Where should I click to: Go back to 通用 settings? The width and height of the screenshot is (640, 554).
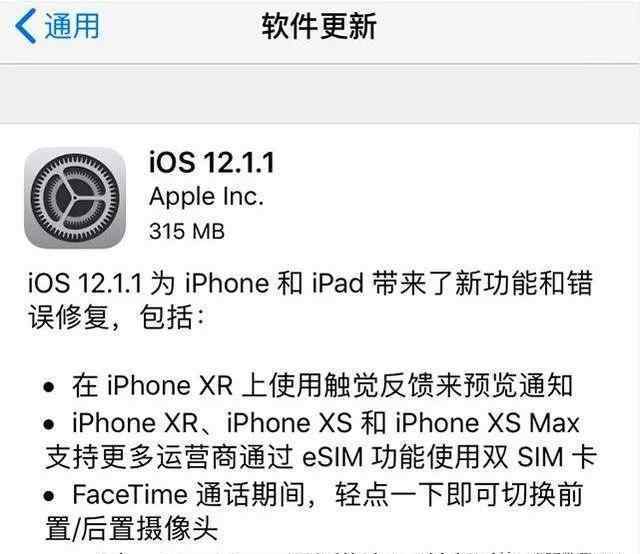click(57, 27)
